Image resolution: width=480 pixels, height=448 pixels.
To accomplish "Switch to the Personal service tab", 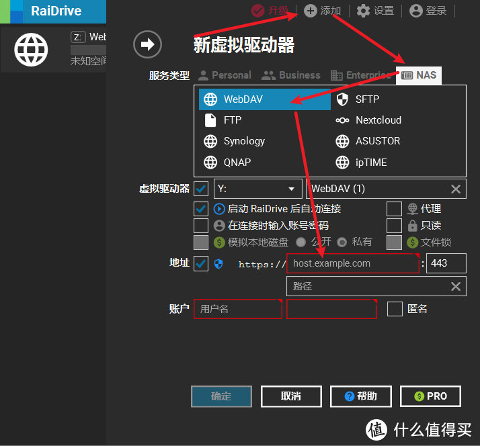I will coord(225,75).
